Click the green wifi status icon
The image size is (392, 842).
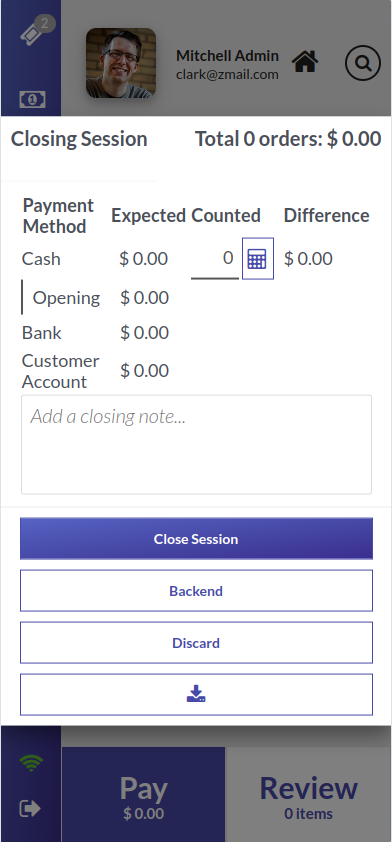pyautogui.click(x=31, y=763)
